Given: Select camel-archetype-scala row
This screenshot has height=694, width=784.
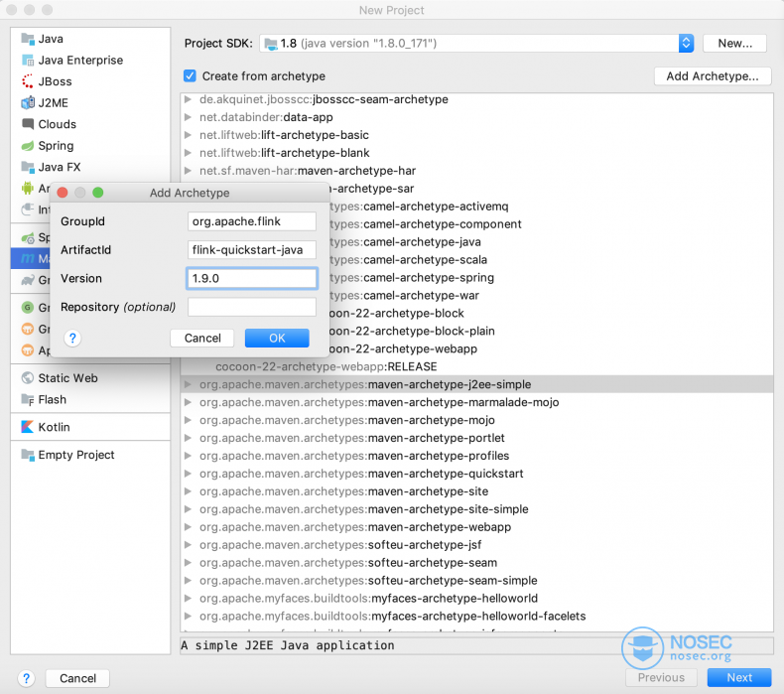Looking at the screenshot, I should (x=552, y=260).
